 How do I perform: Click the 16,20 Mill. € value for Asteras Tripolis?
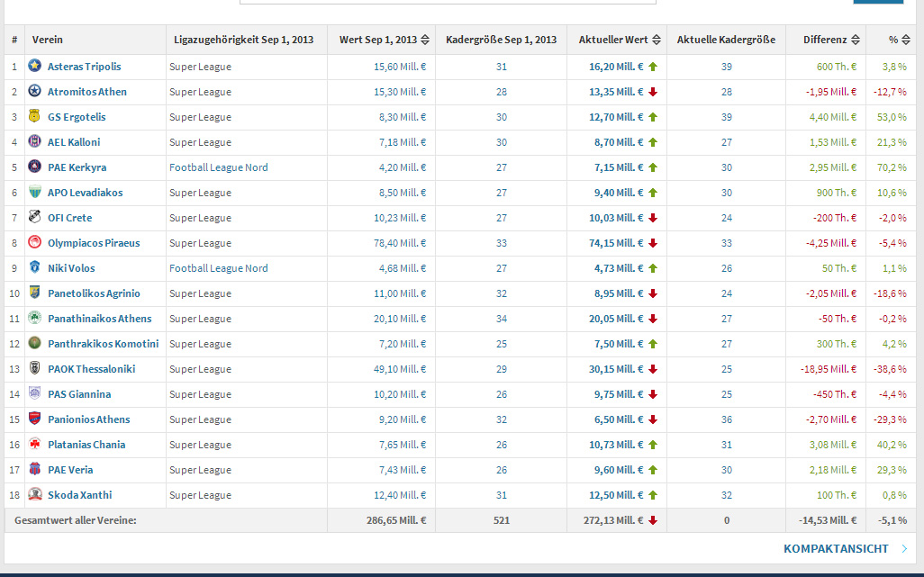[616, 67]
